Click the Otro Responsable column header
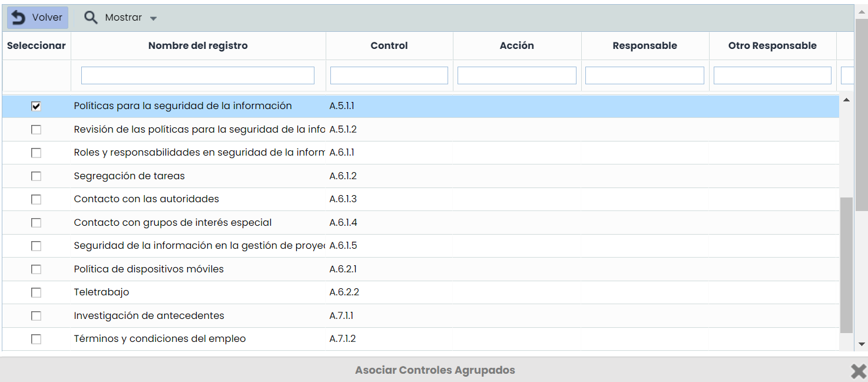 pos(772,46)
